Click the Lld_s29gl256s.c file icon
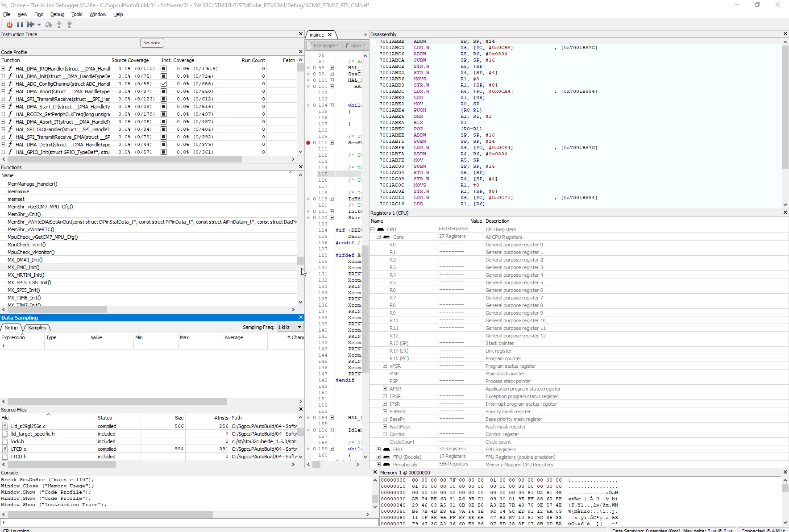 [x=5, y=426]
